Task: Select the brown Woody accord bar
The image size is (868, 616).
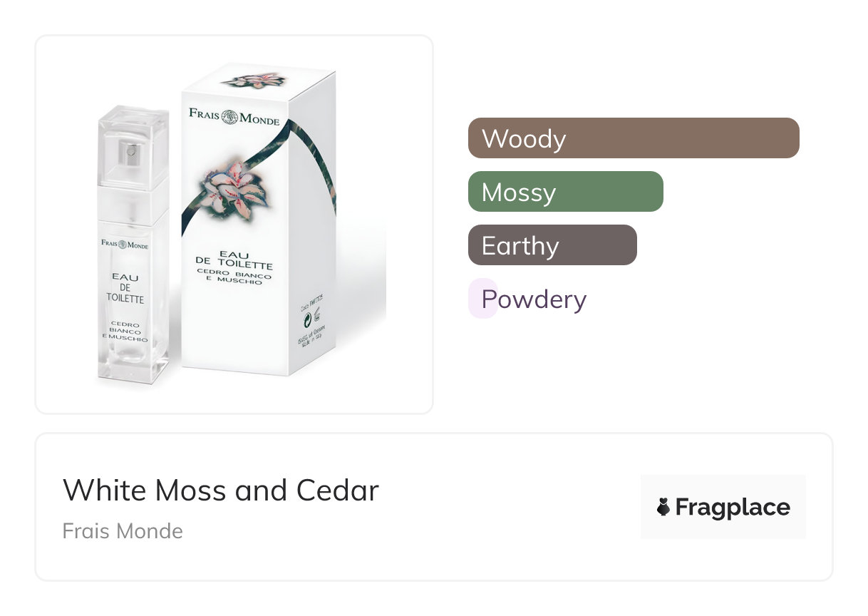Action: [x=633, y=138]
